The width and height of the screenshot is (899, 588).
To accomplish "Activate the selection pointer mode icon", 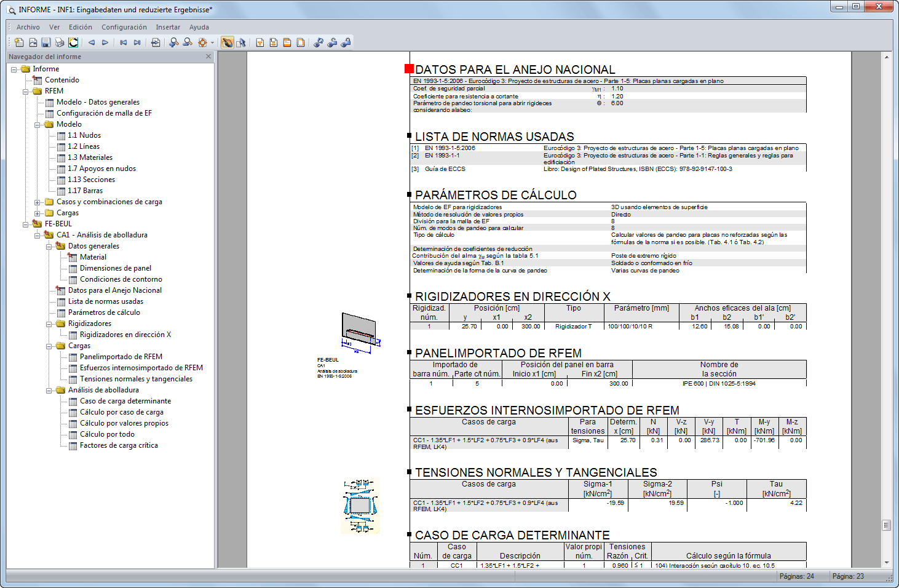I will 241,42.
